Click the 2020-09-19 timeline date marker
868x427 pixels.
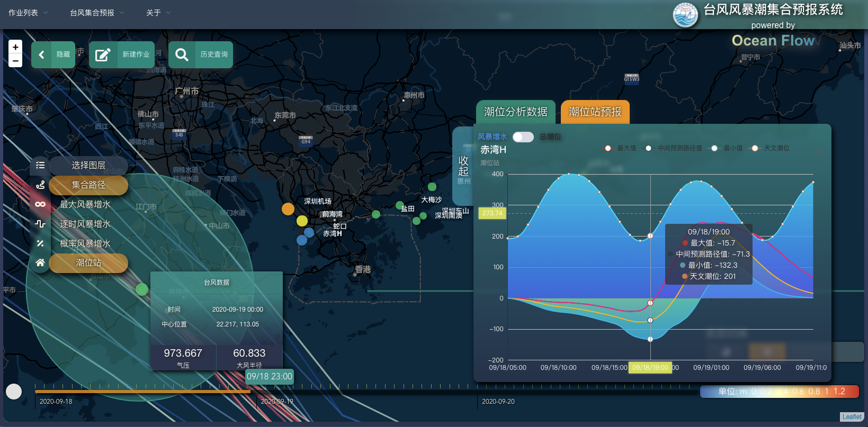tap(277, 402)
